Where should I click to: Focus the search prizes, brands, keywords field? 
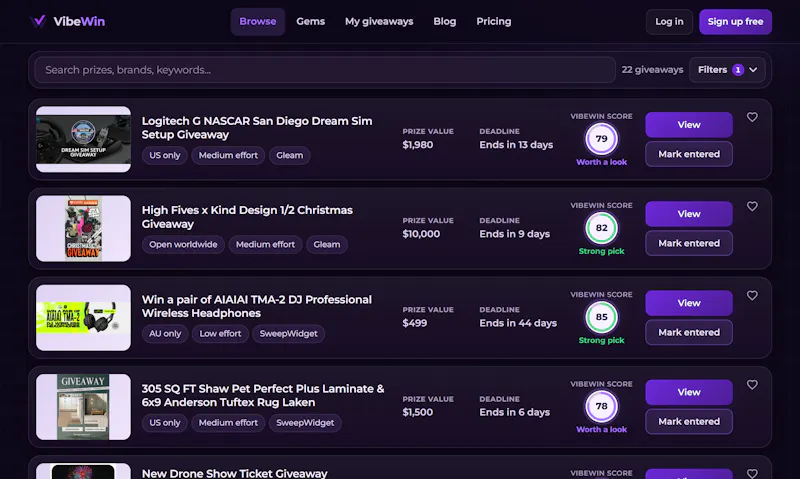click(x=325, y=70)
